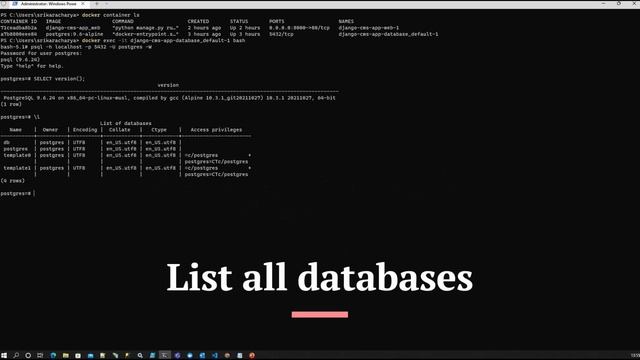Click container name 'django-cms-app-web-1'
Viewport: 640px width, 360px height.
pos(369,28)
